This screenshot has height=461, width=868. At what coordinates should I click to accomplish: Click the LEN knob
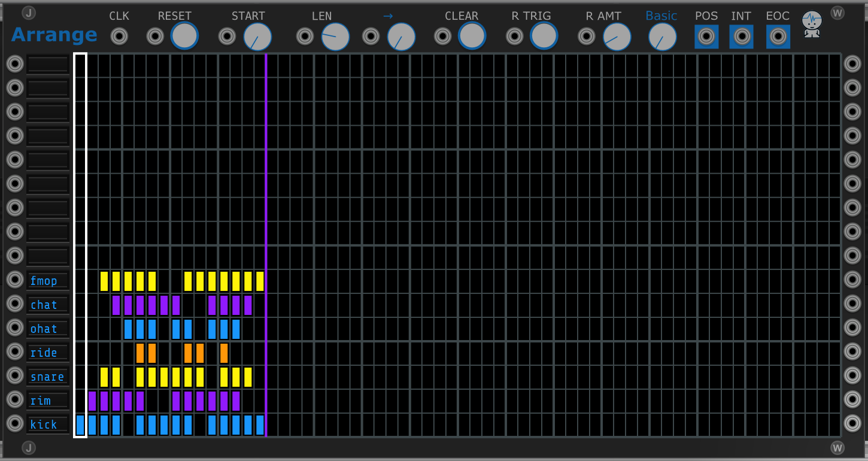point(335,37)
